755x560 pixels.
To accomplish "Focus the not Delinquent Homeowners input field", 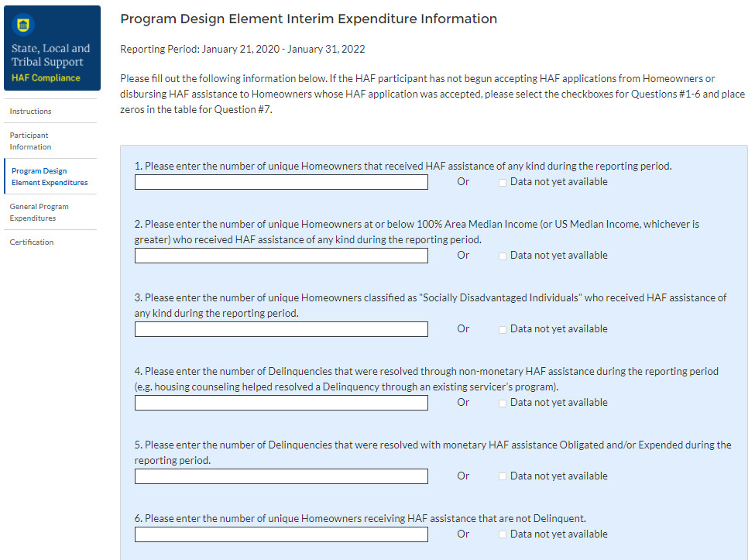I will click(281, 534).
